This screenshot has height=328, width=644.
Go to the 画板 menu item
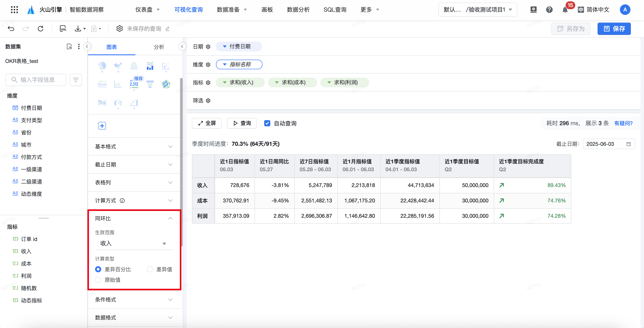click(267, 9)
